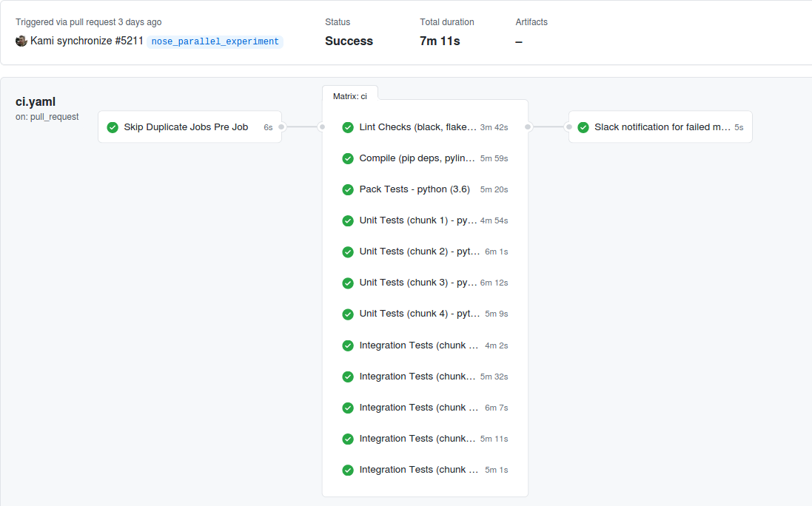Click the 5m 1s Integration Tests duration
Image resolution: width=812 pixels, height=506 pixels.
497,470
